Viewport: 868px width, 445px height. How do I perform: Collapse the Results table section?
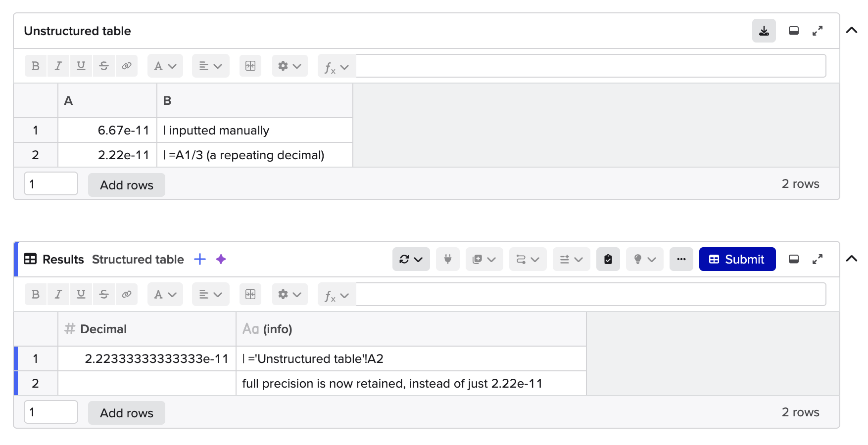[x=851, y=259]
